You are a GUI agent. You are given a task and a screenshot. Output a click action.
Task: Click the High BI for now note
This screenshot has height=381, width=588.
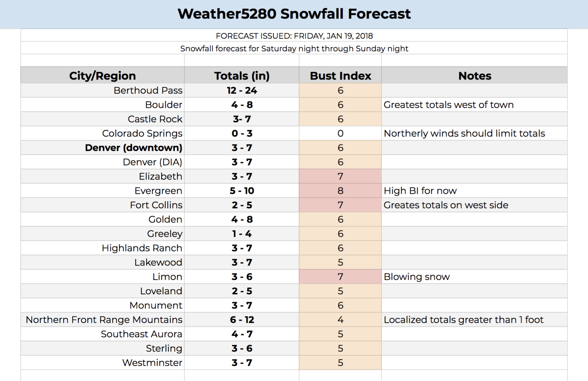[x=420, y=190]
